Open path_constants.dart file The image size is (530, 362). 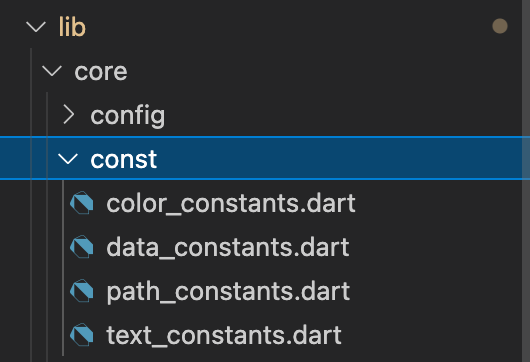click(x=228, y=292)
